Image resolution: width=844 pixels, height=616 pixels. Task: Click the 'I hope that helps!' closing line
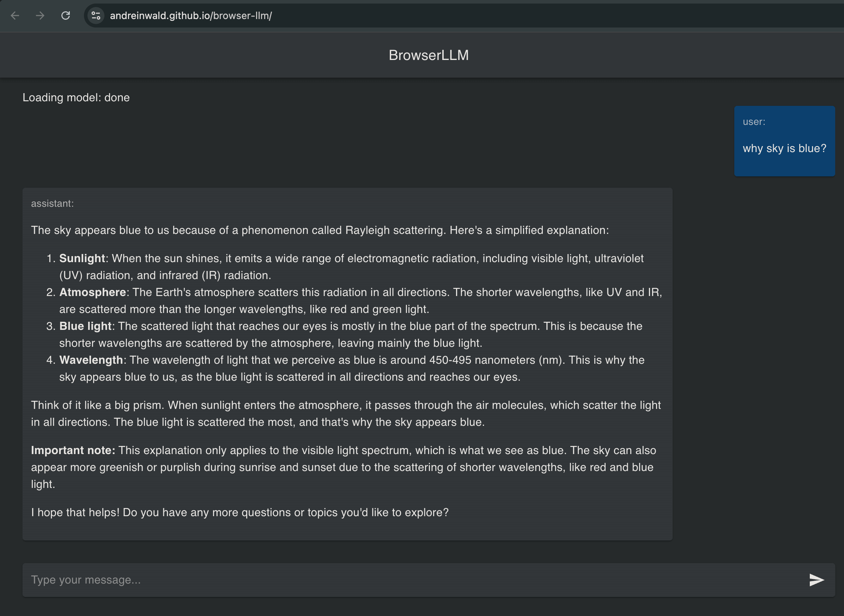(240, 513)
